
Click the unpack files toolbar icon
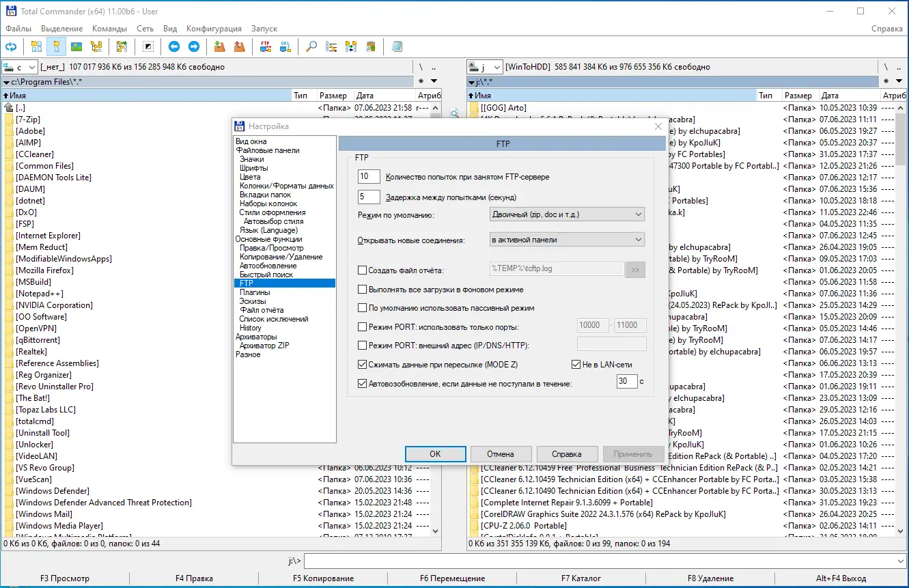pyautogui.click(x=239, y=46)
